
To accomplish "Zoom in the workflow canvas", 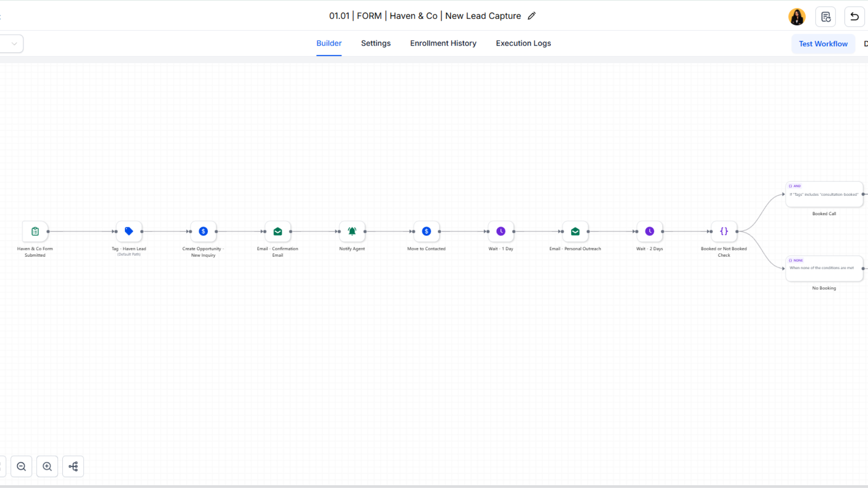I will click(x=47, y=466).
